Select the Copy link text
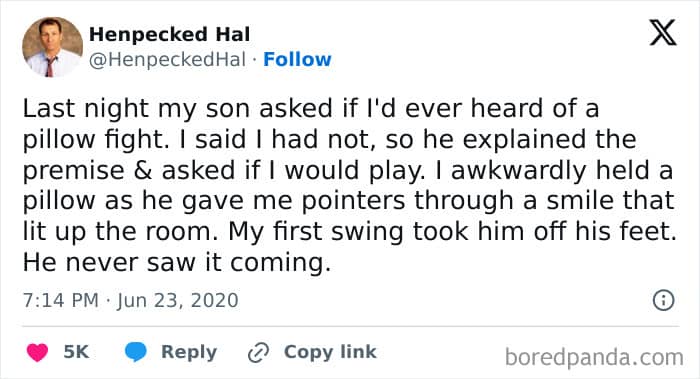This screenshot has height=379, width=700. (x=330, y=352)
